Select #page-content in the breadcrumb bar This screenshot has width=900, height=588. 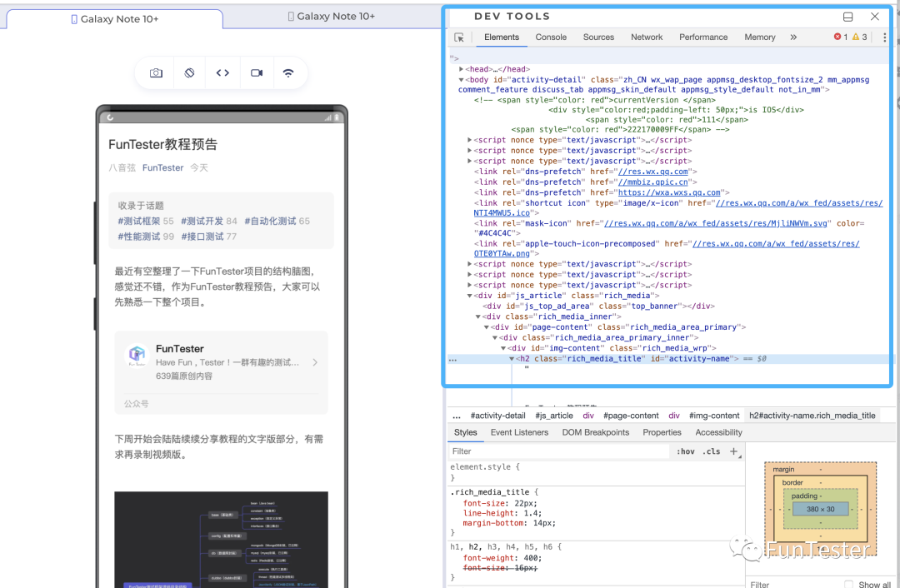click(631, 416)
